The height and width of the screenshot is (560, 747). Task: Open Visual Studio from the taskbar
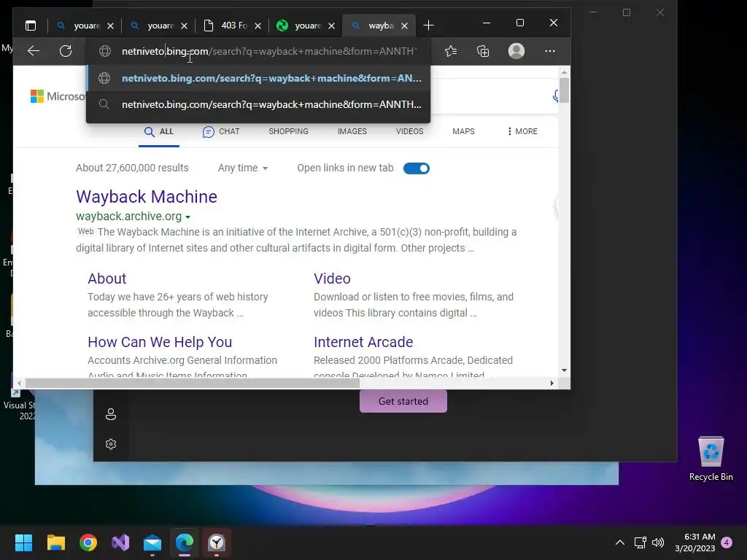pyautogui.click(x=120, y=542)
